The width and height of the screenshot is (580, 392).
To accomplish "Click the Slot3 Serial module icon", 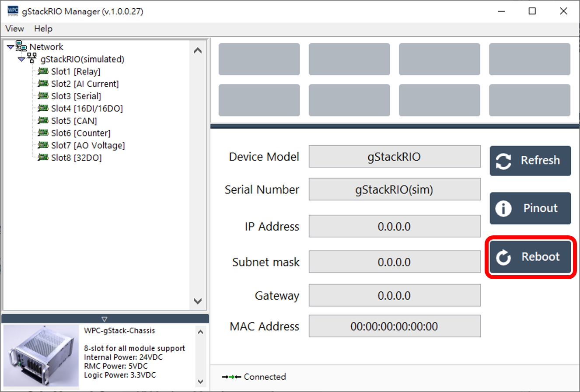I will point(43,96).
